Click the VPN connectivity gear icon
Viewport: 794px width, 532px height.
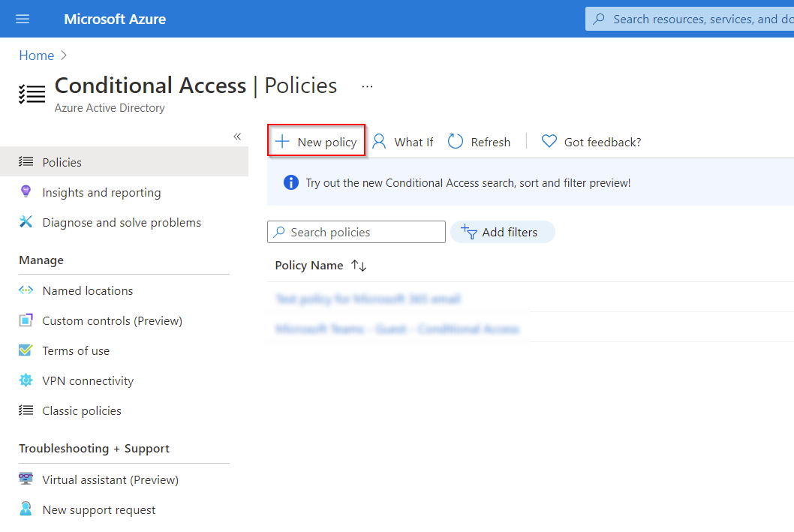coord(26,380)
